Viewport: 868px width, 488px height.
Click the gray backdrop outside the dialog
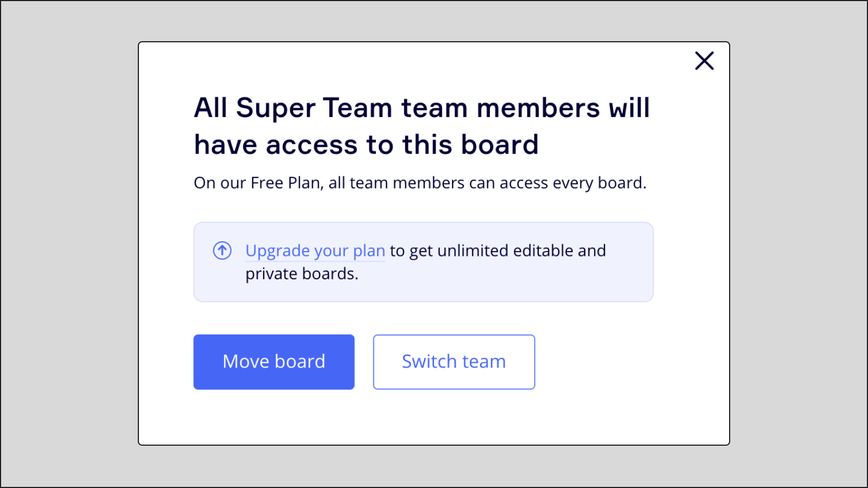(x=65, y=244)
